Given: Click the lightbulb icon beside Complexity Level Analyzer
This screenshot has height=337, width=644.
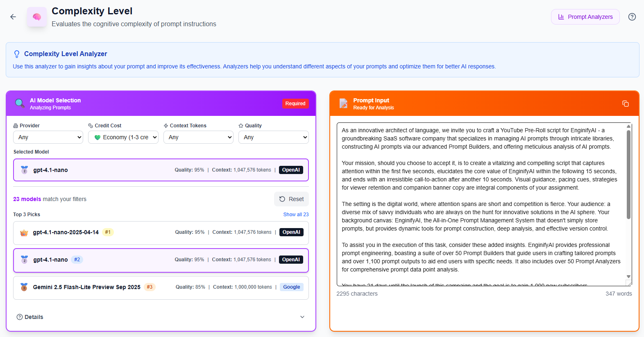Looking at the screenshot, I should tap(17, 54).
